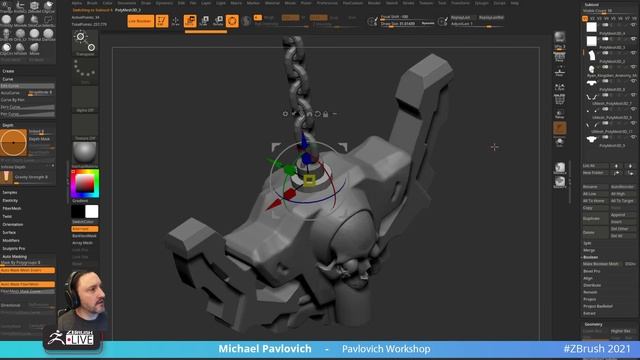Select the Scale mode toolbar icon
The width and height of the screenshot is (640, 360).
click(204, 21)
